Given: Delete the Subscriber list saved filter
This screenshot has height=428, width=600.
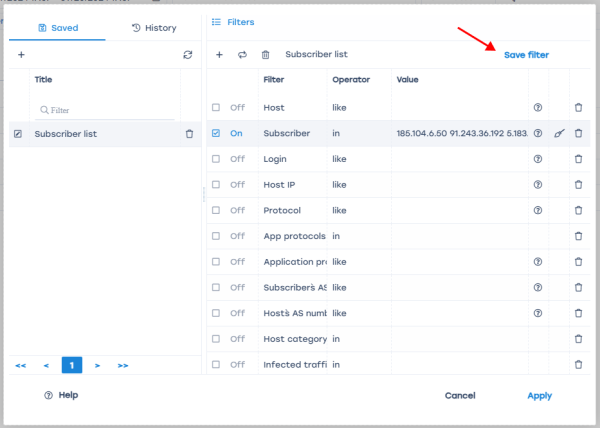Looking at the screenshot, I should click(189, 133).
